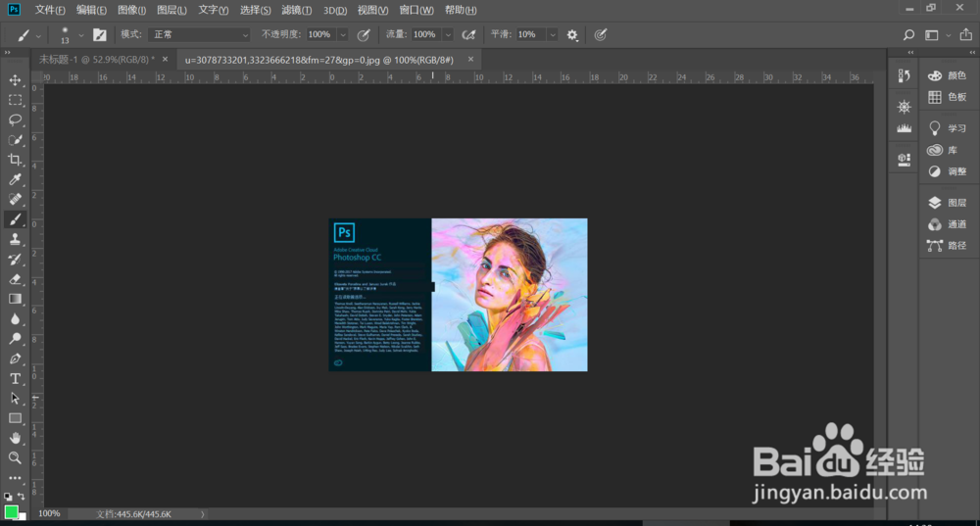Select the Lasso tool
This screenshot has height=526, width=980.
tap(15, 120)
